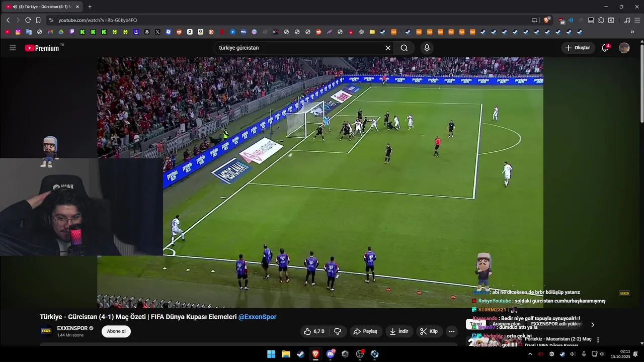This screenshot has height=362, width=644.
Task: Open the yellow folder bookmark
Action: tap(372, 32)
